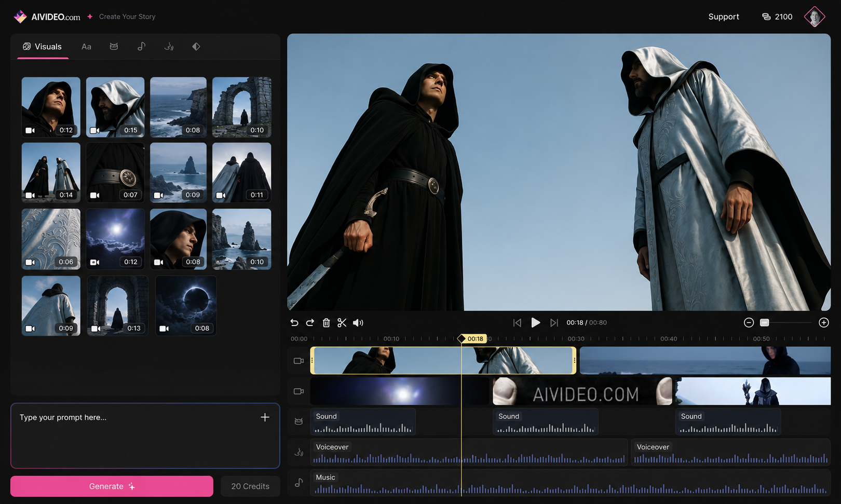Skip to the next clip
Screen dimensions: 841x504
tap(554, 323)
